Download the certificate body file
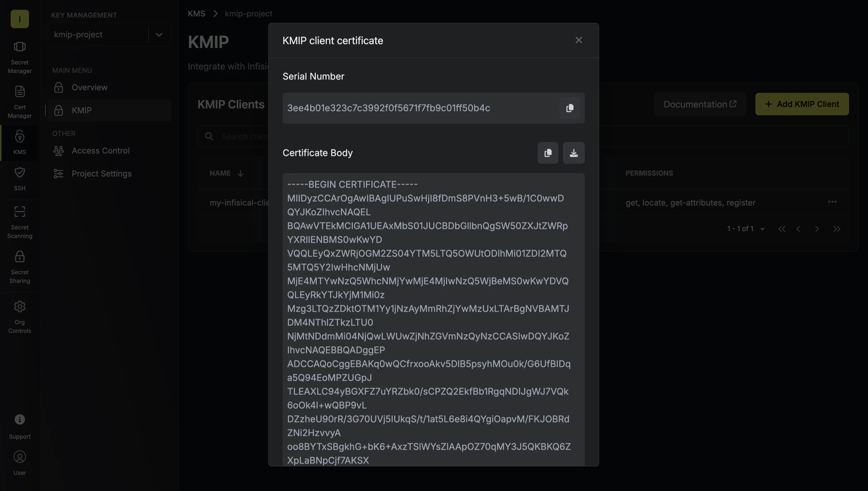868x491 pixels. pyautogui.click(x=574, y=153)
